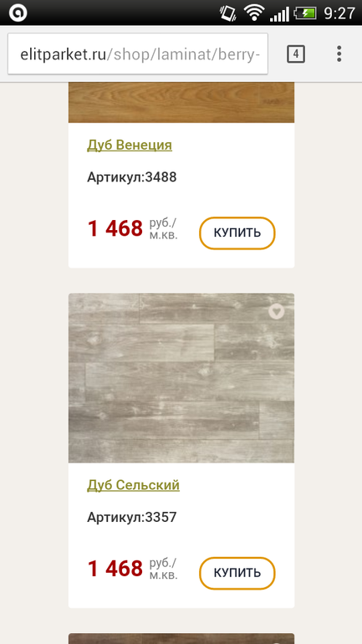Tap the 1 468 price of Дуб Сельский

(x=115, y=569)
